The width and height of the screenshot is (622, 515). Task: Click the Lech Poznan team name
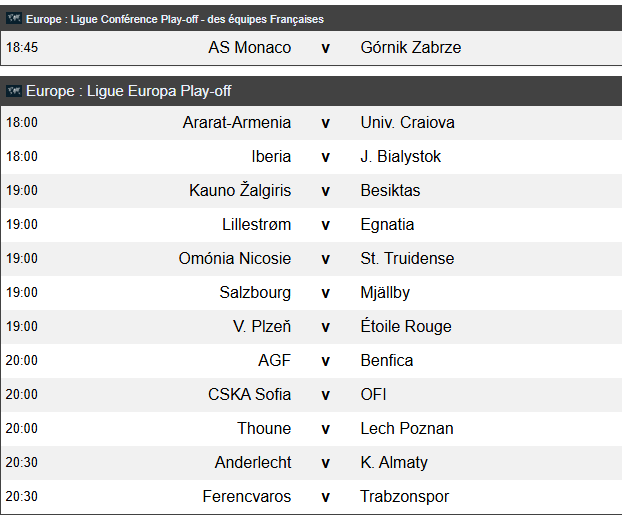tap(407, 429)
